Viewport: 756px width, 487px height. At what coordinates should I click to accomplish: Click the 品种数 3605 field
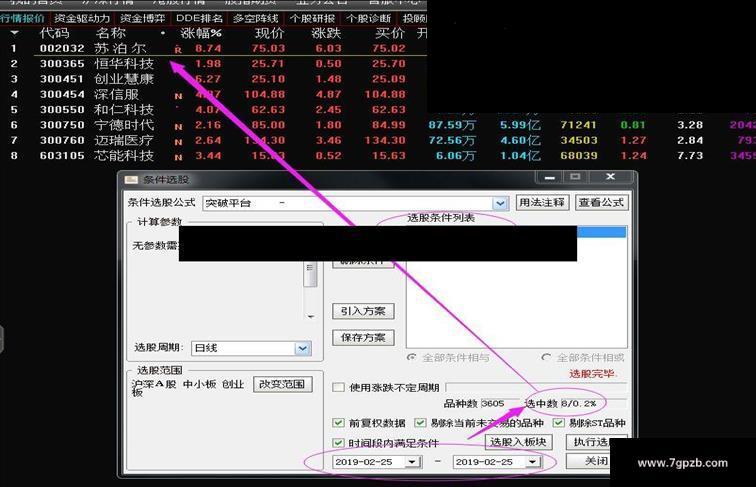pyautogui.click(x=500, y=404)
